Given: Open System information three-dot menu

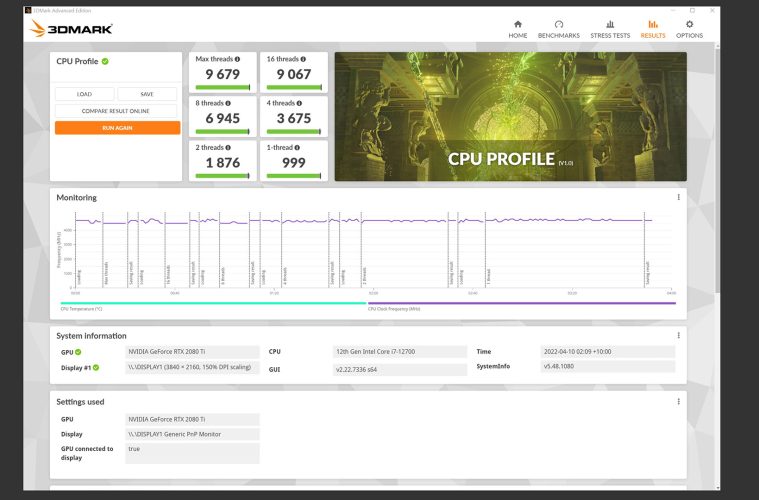Looking at the screenshot, I should [679, 335].
